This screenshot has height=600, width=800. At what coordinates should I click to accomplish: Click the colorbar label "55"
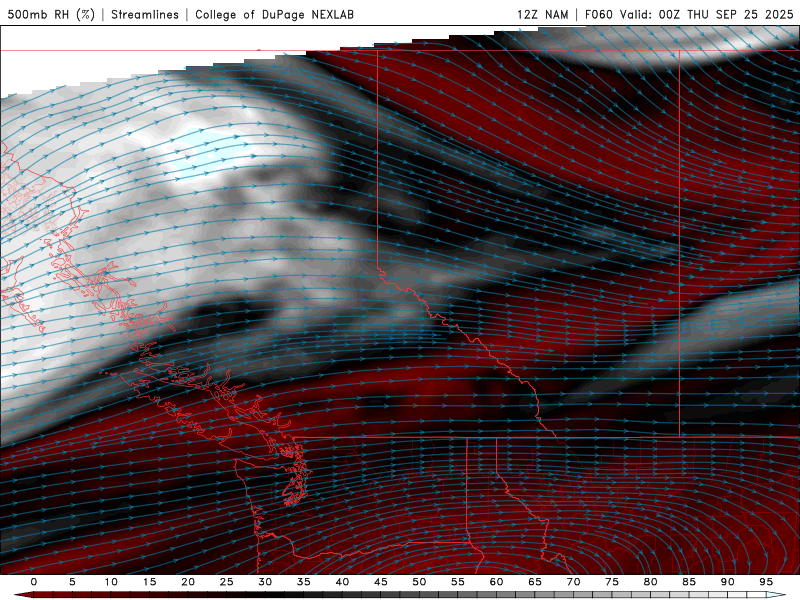point(458,582)
